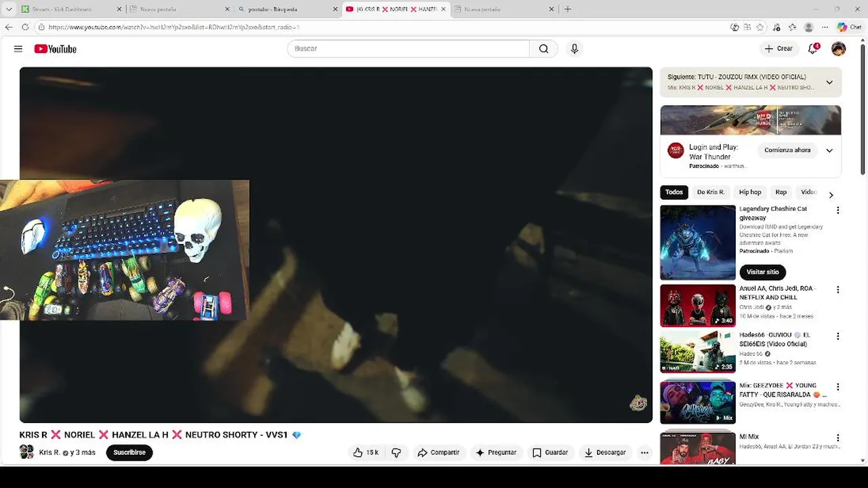
Task: Click the Compartir share button
Action: tap(438, 453)
